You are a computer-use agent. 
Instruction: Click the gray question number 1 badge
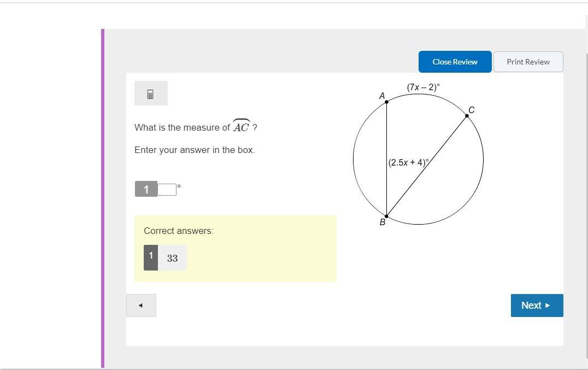[x=146, y=190]
